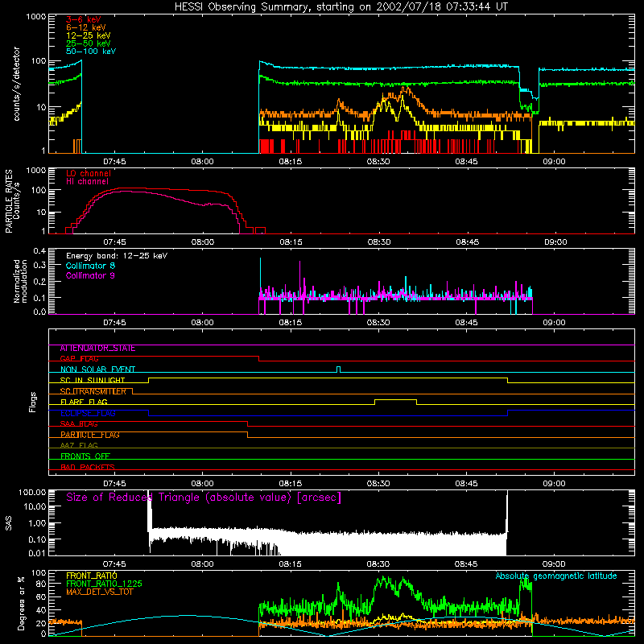The image size is (644, 644).
Task: Click the counts/s/detector axis label
Action: pyautogui.click(x=16, y=84)
